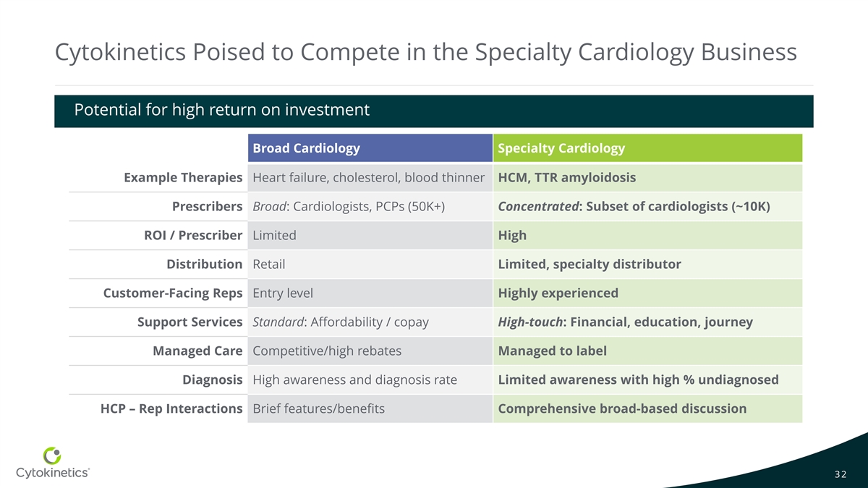This screenshot has width=868, height=488.
Task: Click the 'Limited, specialty distributor' cell
Action: (590, 264)
